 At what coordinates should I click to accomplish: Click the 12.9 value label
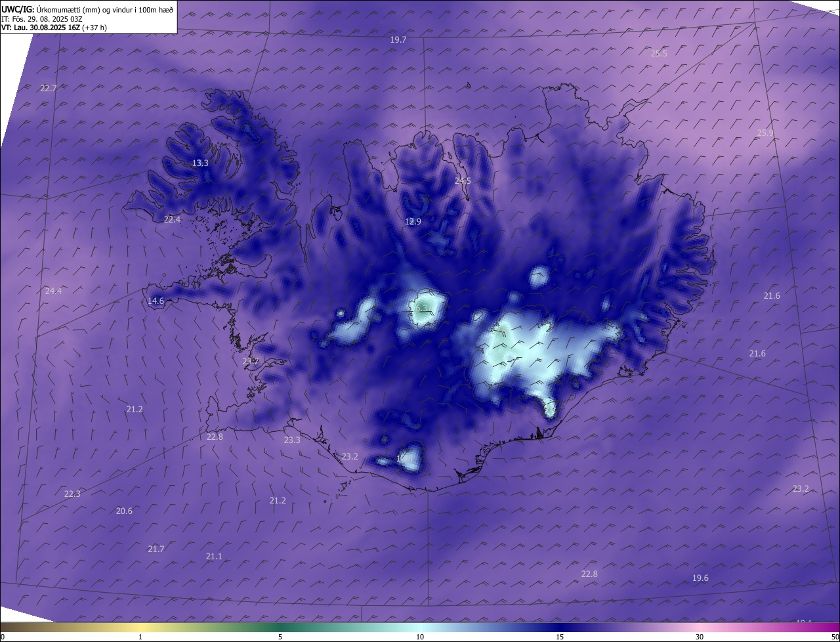pyautogui.click(x=413, y=222)
